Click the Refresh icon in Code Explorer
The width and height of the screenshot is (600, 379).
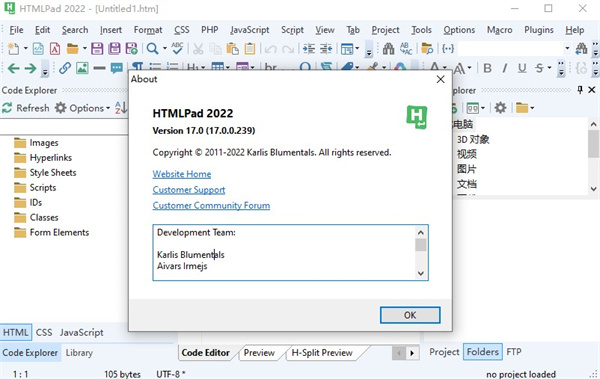7,108
